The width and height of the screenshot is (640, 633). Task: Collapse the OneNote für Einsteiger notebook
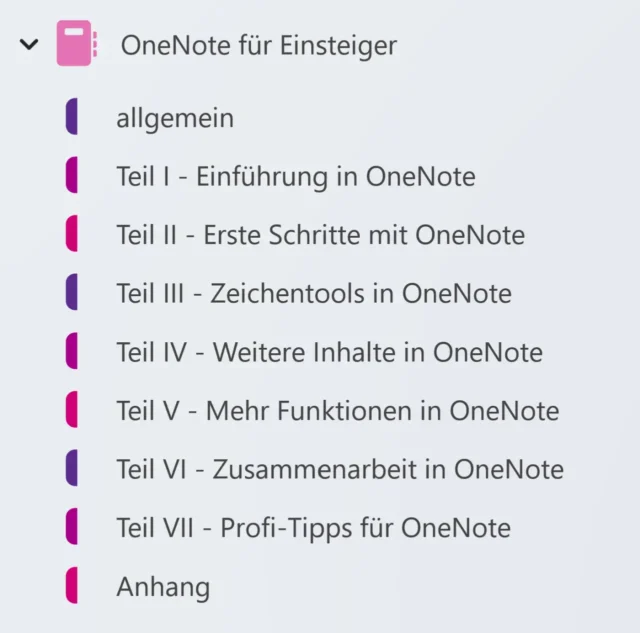click(x=29, y=45)
